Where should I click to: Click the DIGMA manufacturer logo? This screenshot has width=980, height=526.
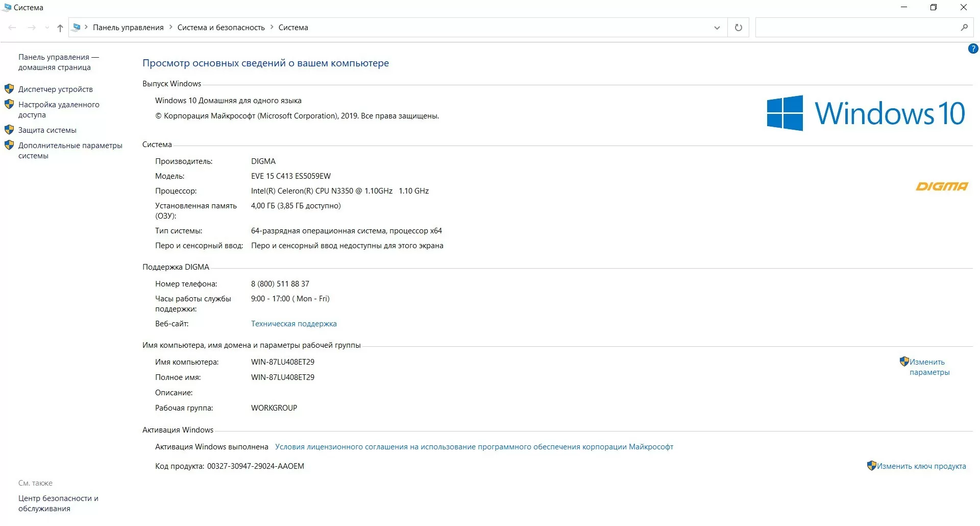pyautogui.click(x=942, y=186)
